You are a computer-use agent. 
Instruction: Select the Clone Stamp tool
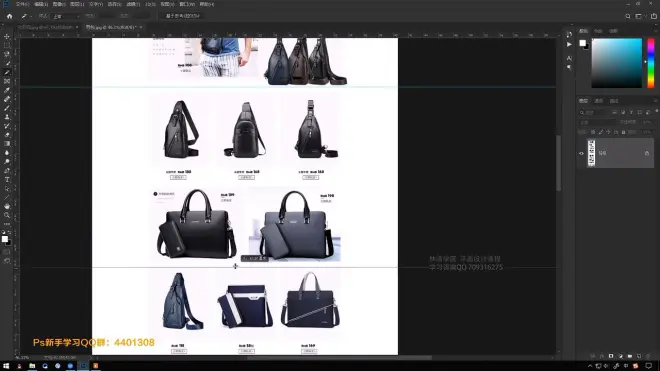[7, 117]
